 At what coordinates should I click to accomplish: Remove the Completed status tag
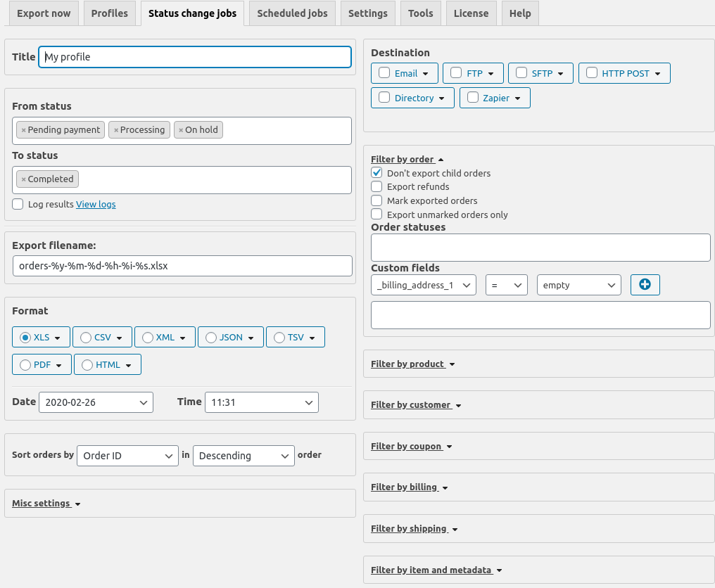coord(24,179)
